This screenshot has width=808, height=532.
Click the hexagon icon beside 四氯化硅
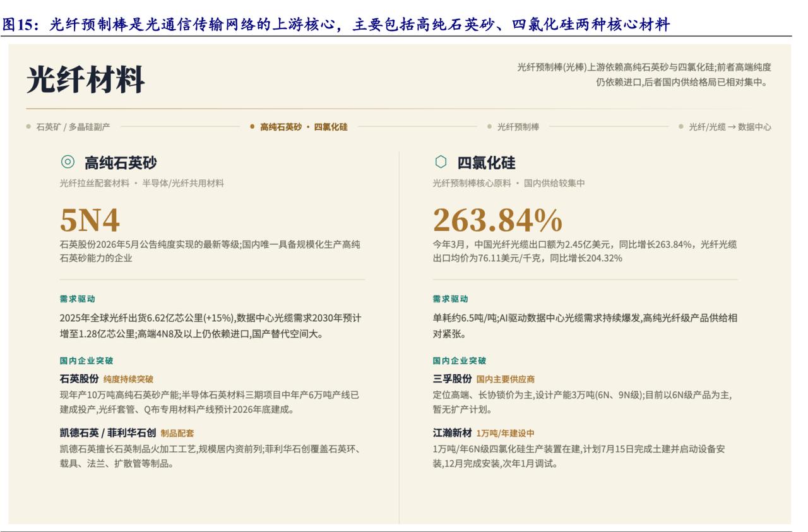(441, 162)
